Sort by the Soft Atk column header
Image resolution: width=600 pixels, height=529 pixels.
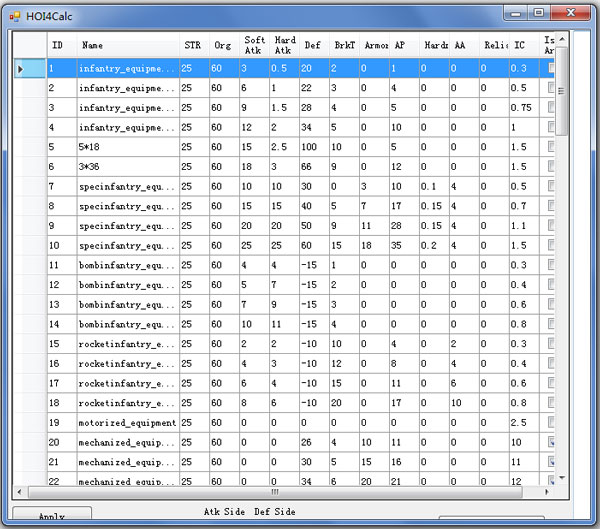pos(254,45)
